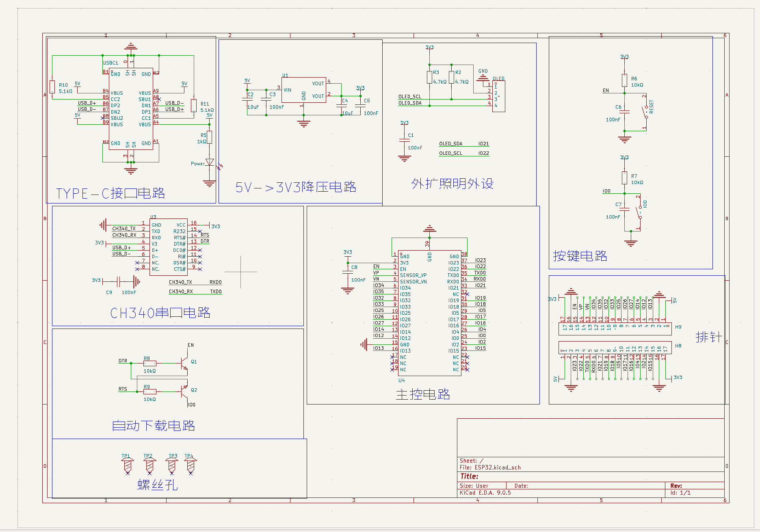Select the U3 CH340 chip body
The height and width of the screenshot is (532, 760).
click(x=168, y=247)
